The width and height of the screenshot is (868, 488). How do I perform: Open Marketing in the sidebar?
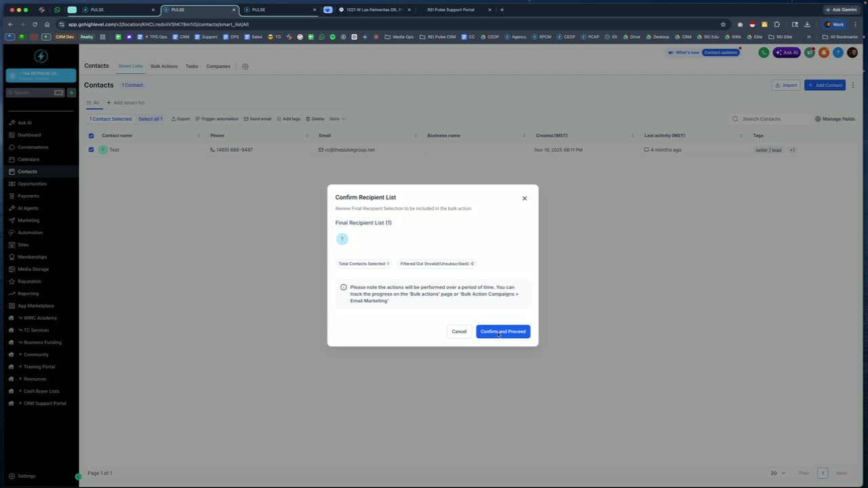[28, 220]
